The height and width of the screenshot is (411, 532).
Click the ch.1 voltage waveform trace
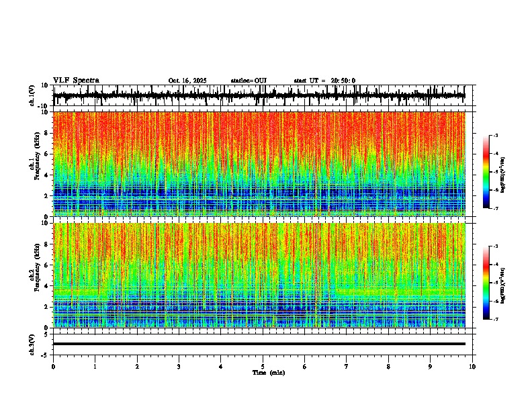pos(259,95)
